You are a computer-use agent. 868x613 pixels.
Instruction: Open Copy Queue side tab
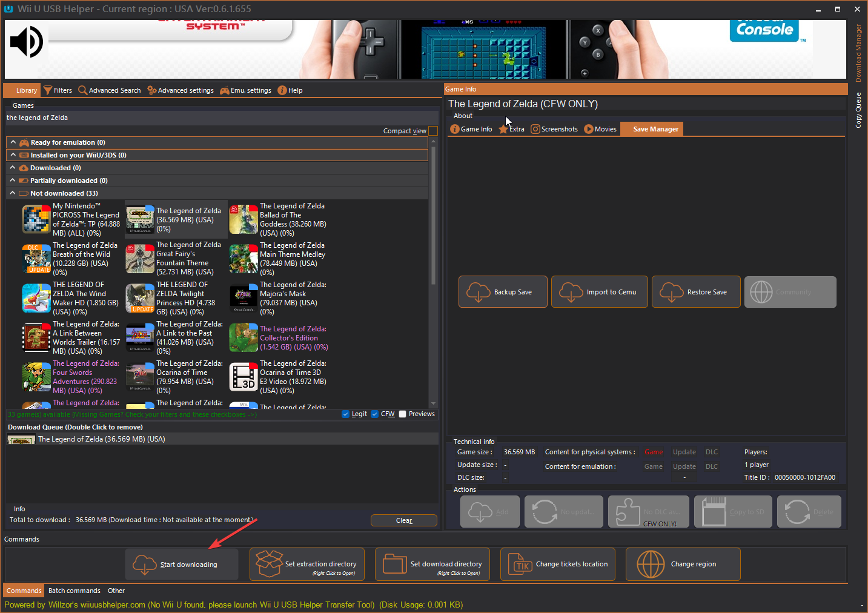tap(858, 110)
